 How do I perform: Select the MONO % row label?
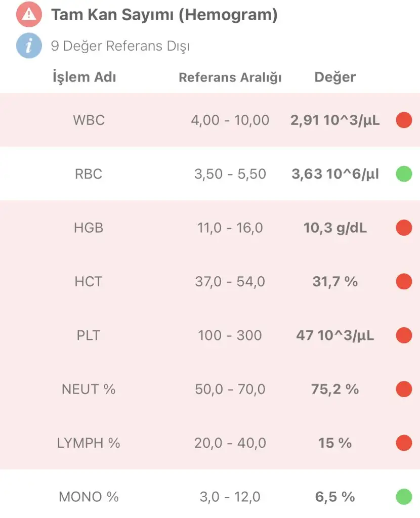pos(89,497)
